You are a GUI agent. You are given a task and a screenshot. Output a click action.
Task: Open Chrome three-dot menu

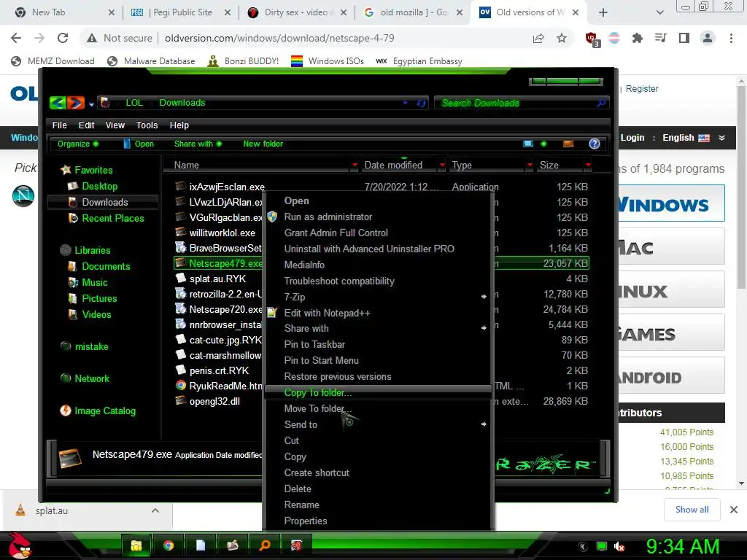pos(731,38)
